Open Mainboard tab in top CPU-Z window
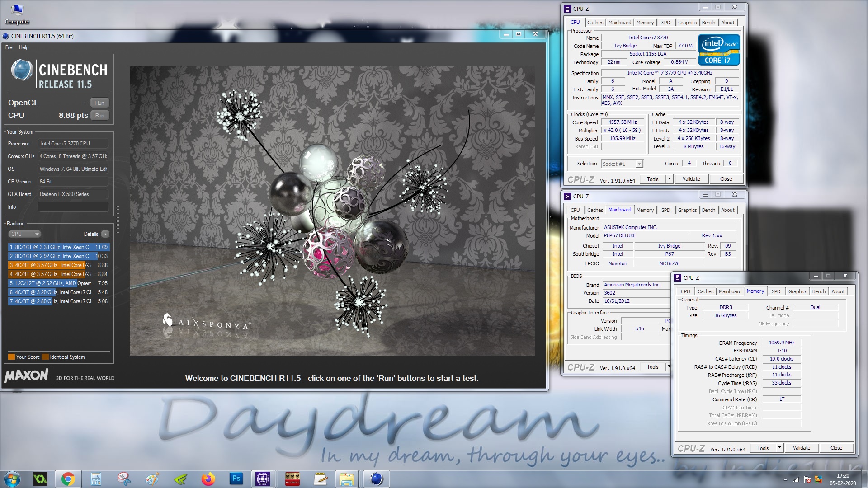 (x=619, y=23)
